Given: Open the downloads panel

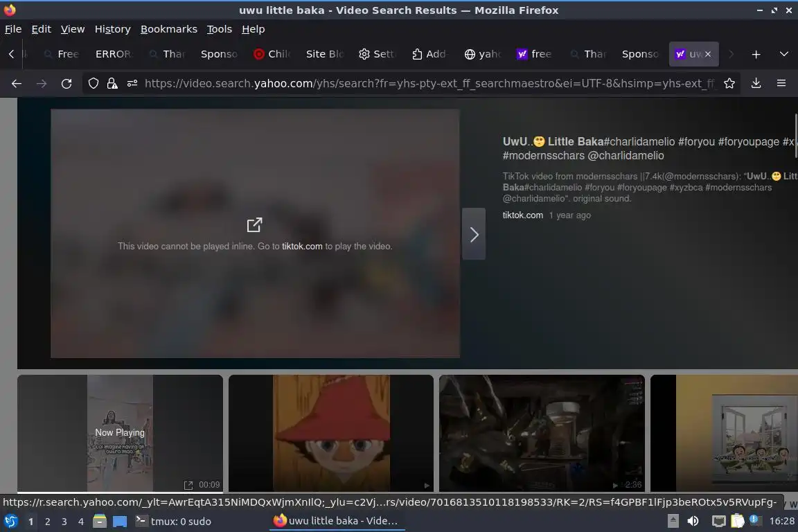Looking at the screenshot, I should (x=756, y=84).
